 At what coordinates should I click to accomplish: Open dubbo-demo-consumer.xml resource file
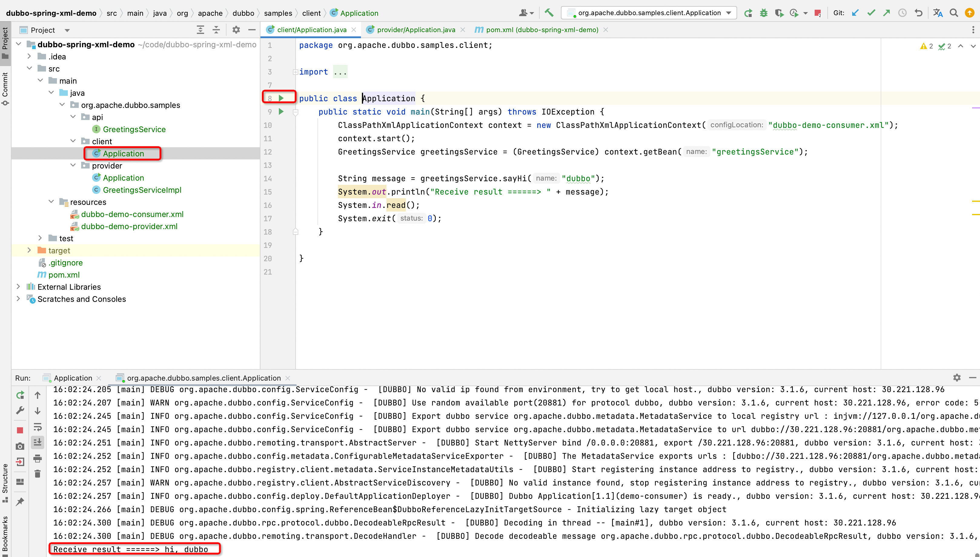[132, 214]
